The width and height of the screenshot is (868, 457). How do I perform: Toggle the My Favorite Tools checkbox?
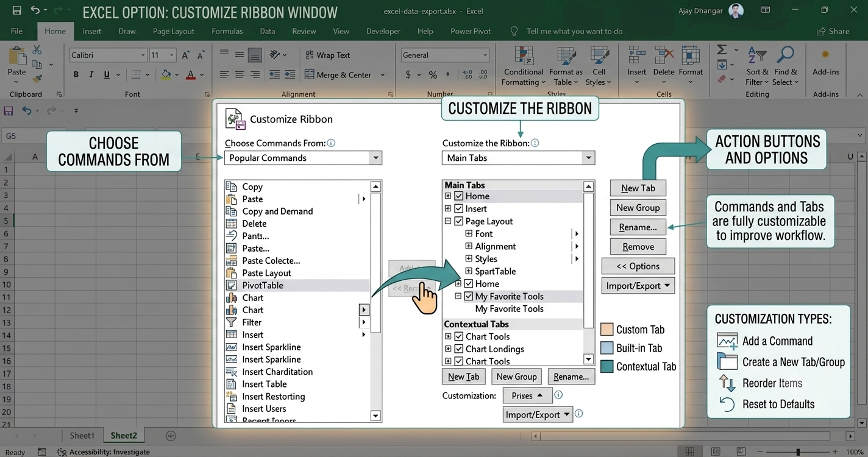(x=468, y=296)
